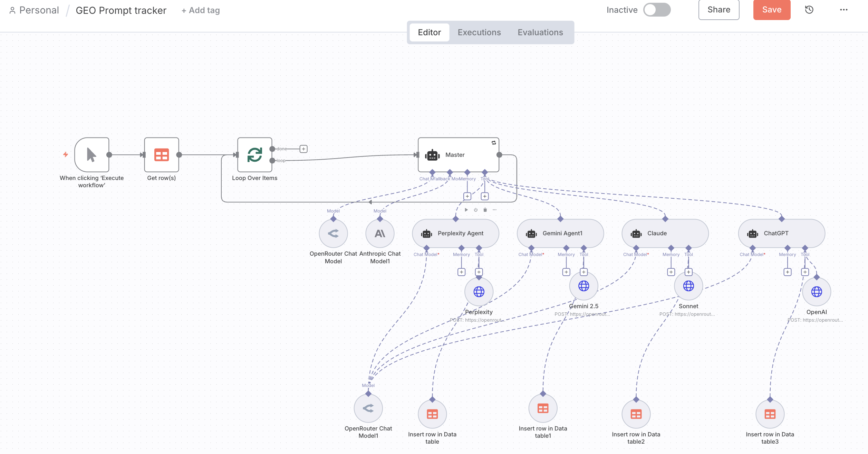Click + Add tag link
868x454 pixels.
coord(201,10)
